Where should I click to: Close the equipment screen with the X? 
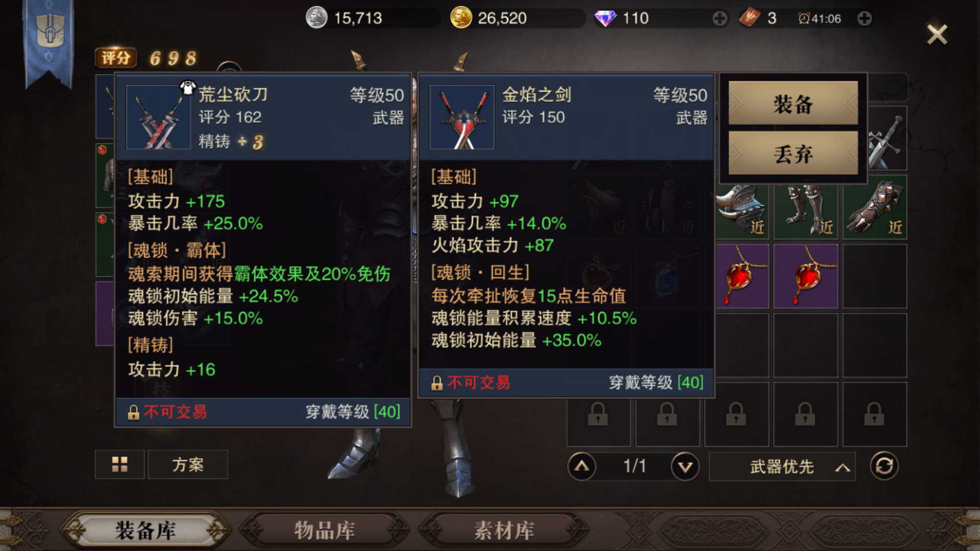[x=937, y=35]
